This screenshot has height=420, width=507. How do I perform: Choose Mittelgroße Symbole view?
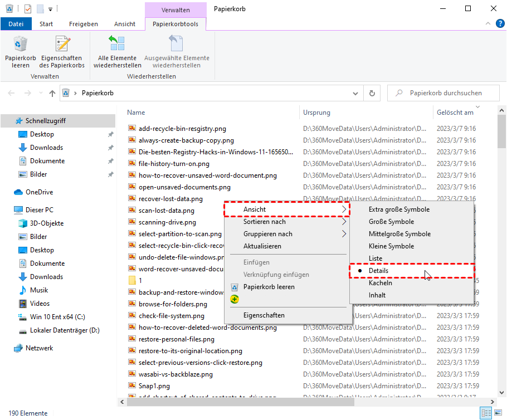coord(412,234)
